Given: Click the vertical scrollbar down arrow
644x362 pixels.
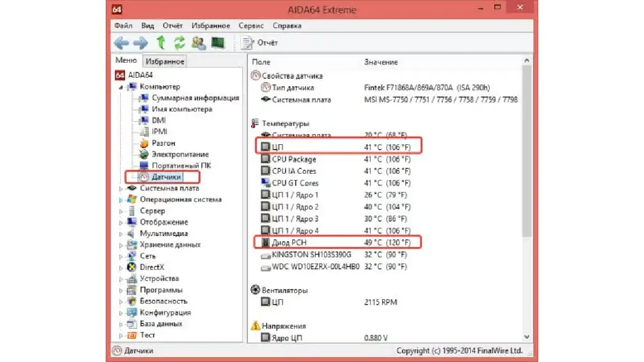Looking at the screenshot, I should pos(526,337).
